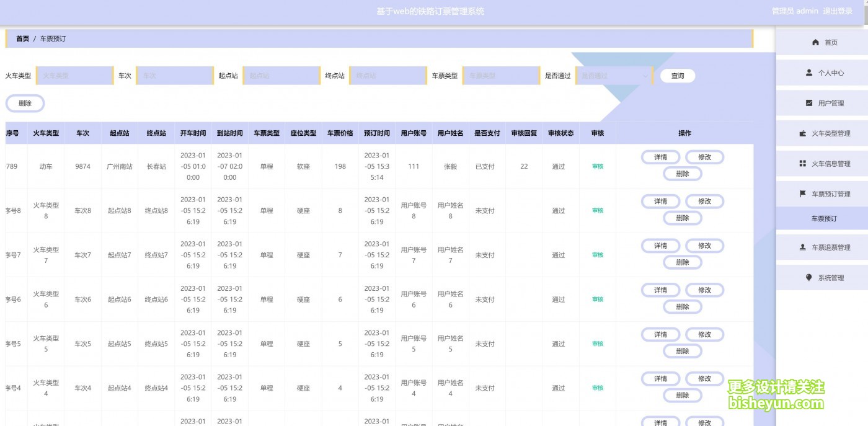Click the 车票类型 filter input field

click(x=501, y=76)
